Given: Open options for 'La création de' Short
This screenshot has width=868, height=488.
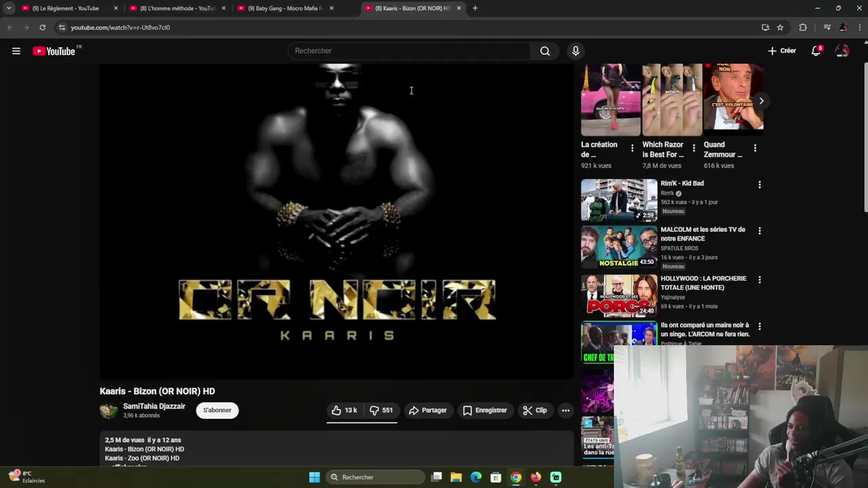Looking at the screenshot, I should pyautogui.click(x=632, y=148).
